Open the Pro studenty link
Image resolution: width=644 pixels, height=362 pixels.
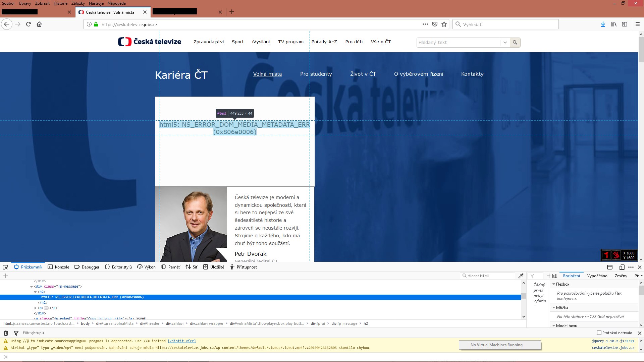[316, 74]
